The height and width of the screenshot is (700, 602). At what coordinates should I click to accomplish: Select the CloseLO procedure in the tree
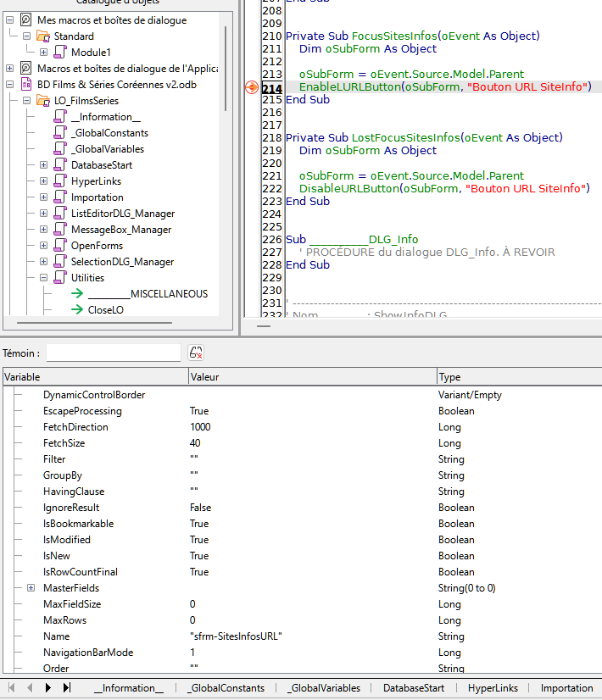106,309
